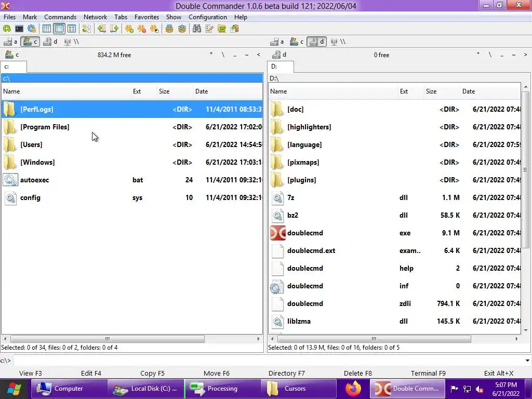Click right panel > swap button
Viewport: 532px width, 399px height.
tap(526, 55)
